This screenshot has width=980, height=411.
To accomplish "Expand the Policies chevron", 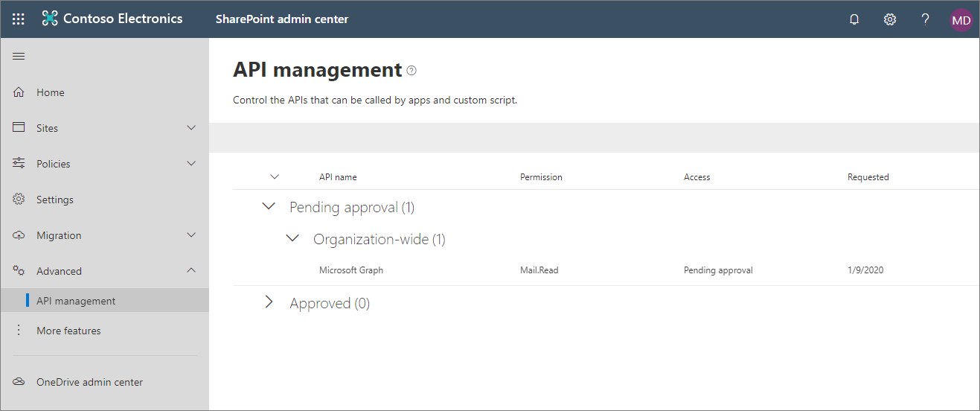I will [191, 163].
